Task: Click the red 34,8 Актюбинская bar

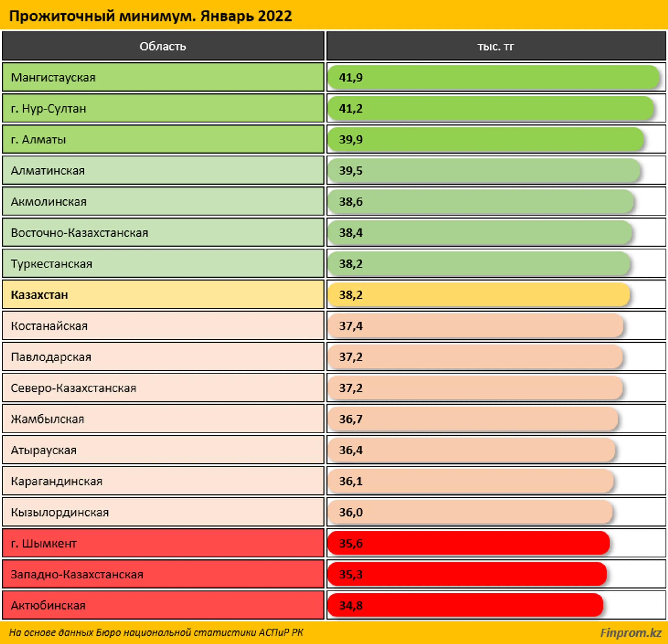Action: pyautogui.click(x=465, y=605)
